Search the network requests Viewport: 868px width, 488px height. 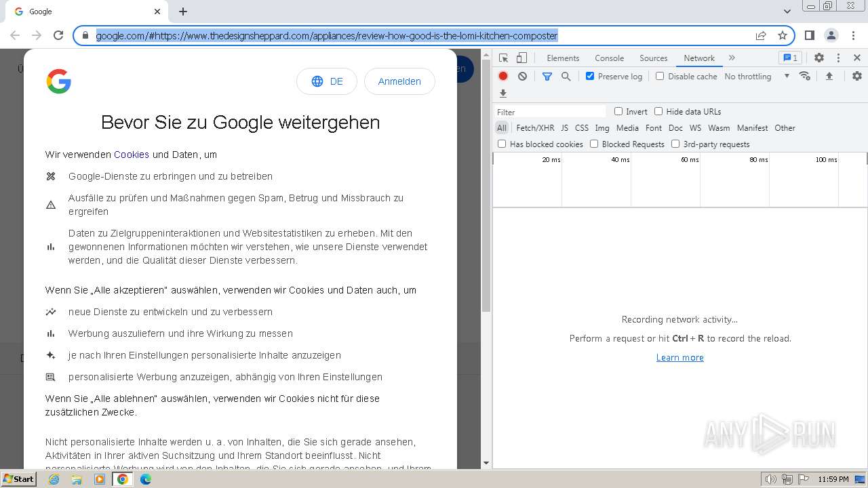pyautogui.click(x=566, y=77)
